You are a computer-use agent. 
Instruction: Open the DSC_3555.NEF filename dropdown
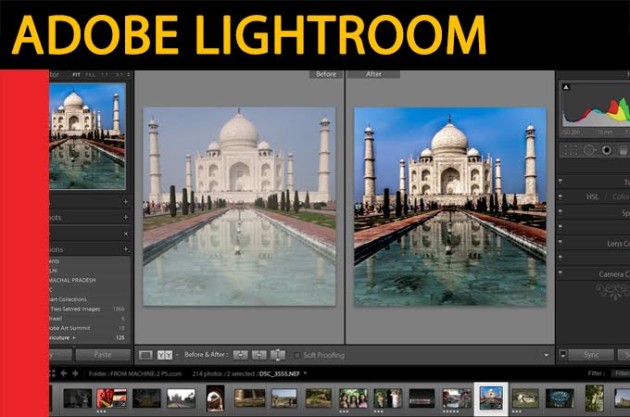305,373
